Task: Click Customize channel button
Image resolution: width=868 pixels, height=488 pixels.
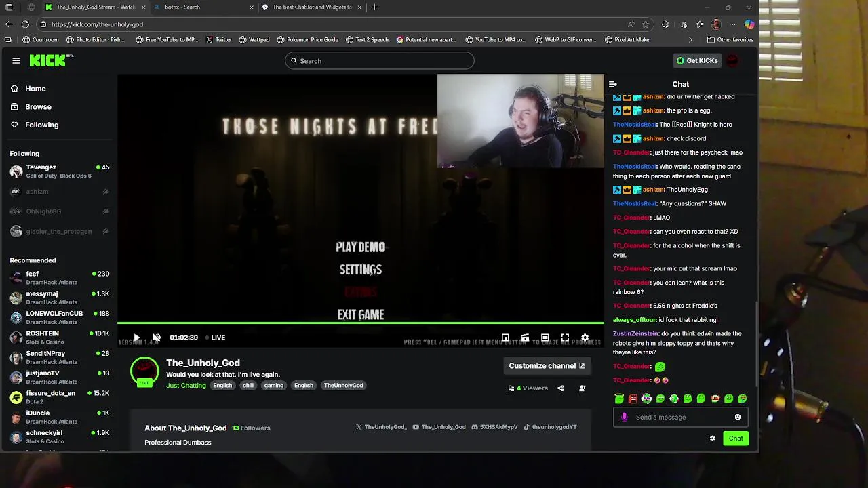Action: [547, 366]
